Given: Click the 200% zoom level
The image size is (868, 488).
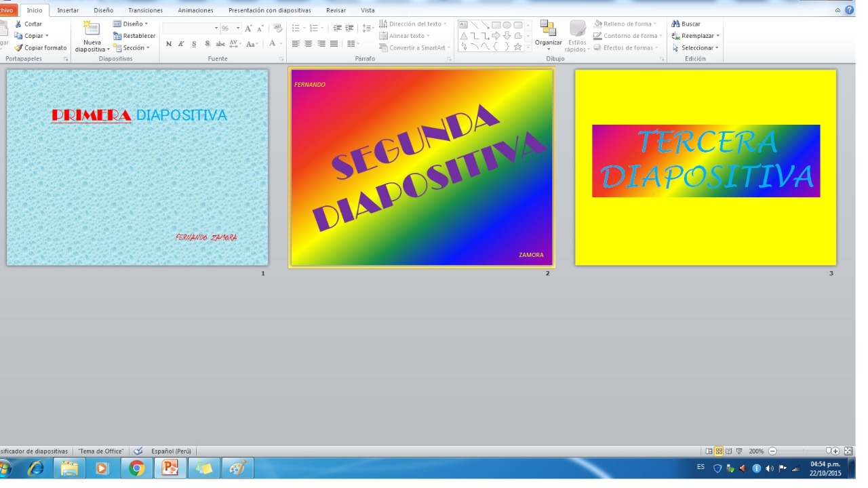Looking at the screenshot, I should pyautogui.click(x=756, y=451).
